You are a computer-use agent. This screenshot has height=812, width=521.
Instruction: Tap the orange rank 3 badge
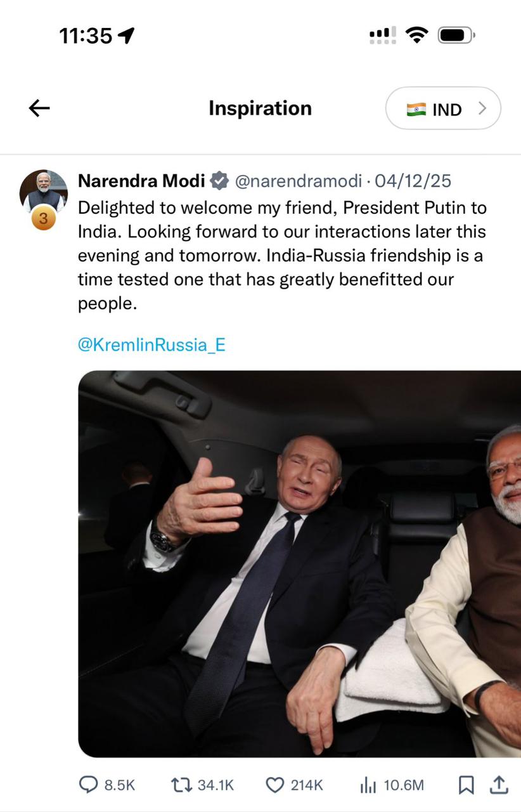tap(43, 219)
